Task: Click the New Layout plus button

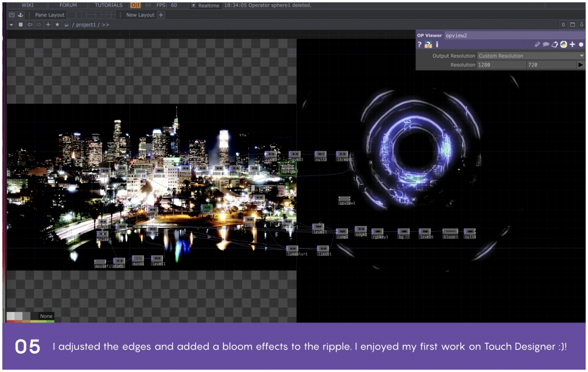Action: click(x=161, y=15)
